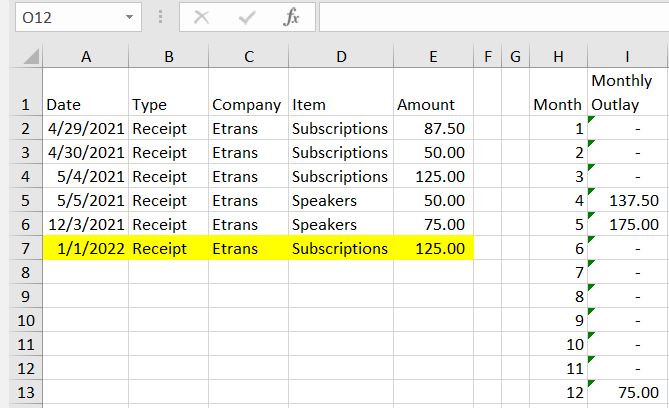Select row 7 header

tap(22, 248)
